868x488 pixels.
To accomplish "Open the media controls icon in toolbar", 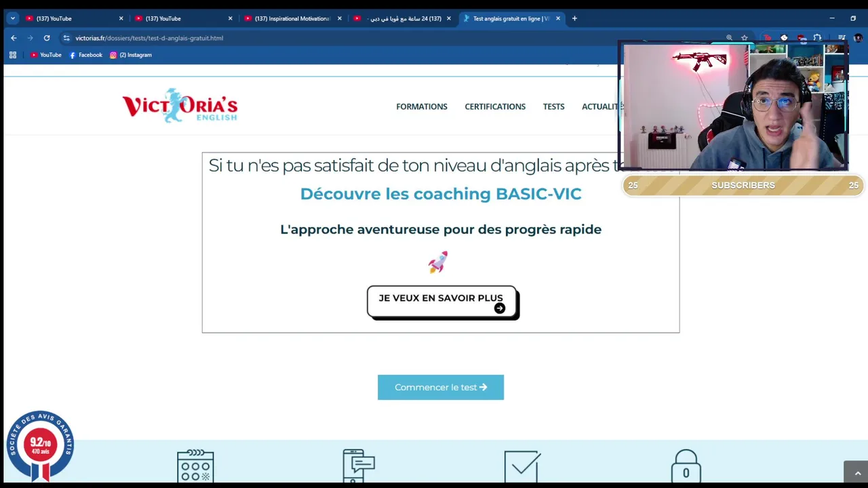I will (x=842, y=38).
